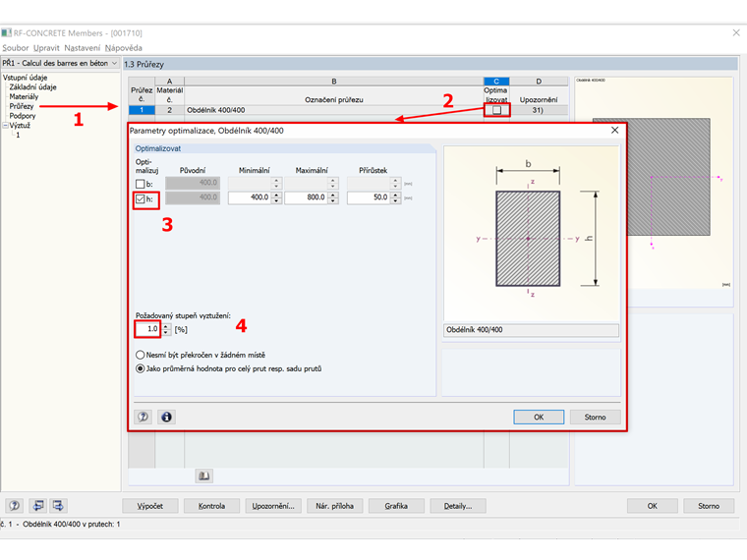Click stepper of b Maximální value

(333, 183)
